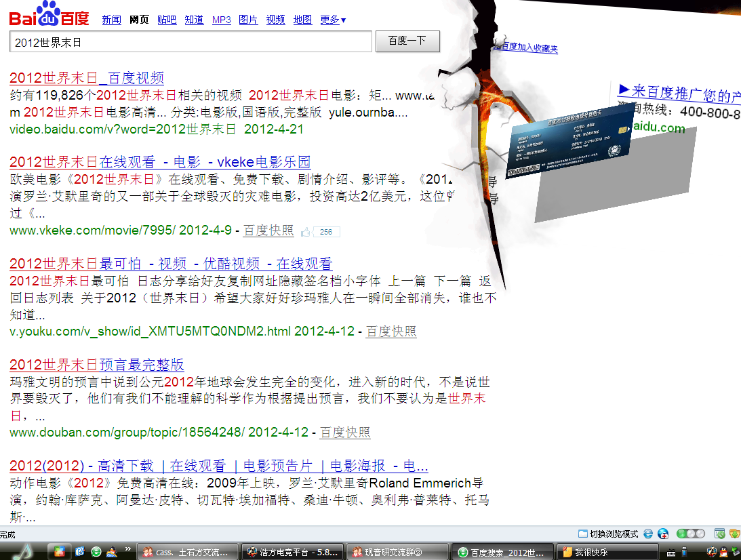Screen dimensions: 741x560
Task: Click 百度加入收藏夹 link
Action: [x=525, y=47]
